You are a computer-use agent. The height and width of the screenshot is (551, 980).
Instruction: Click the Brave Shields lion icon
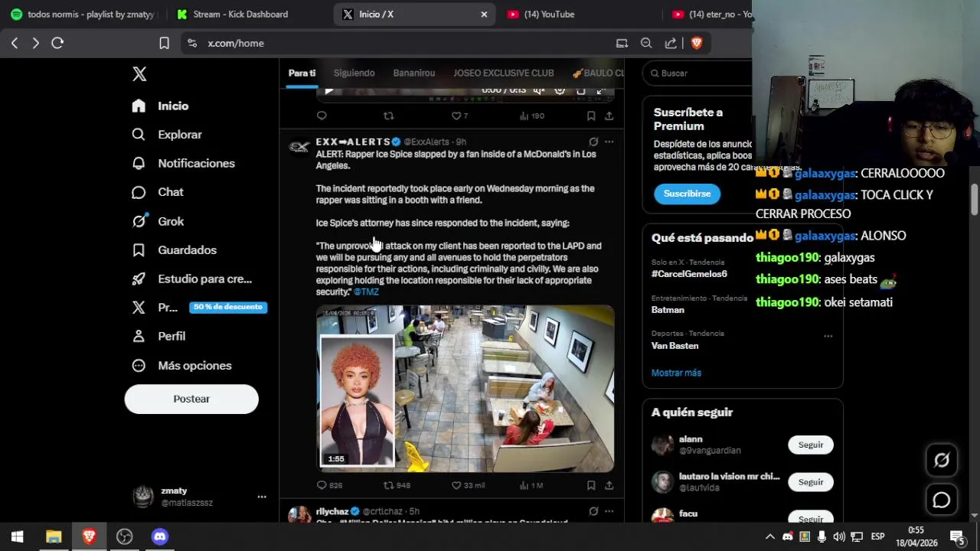(x=697, y=44)
